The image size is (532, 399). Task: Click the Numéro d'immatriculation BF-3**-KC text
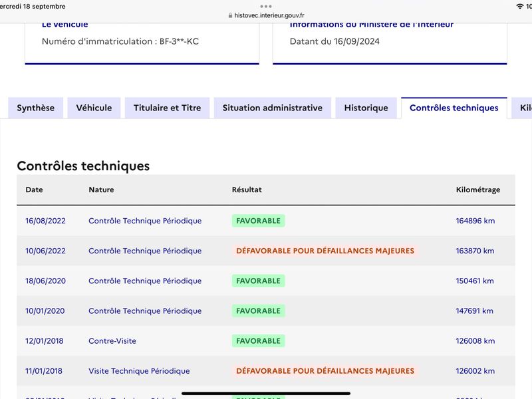pyautogui.click(x=120, y=41)
